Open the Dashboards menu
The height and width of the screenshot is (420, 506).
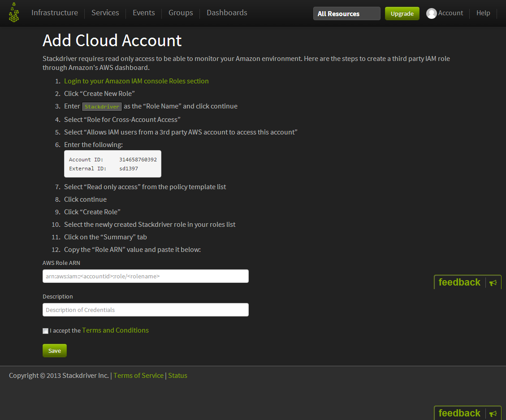click(227, 13)
